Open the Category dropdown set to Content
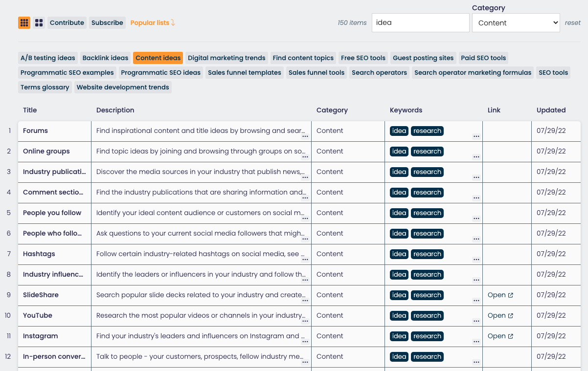This screenshot has width=588, height=371. point(516,22)
